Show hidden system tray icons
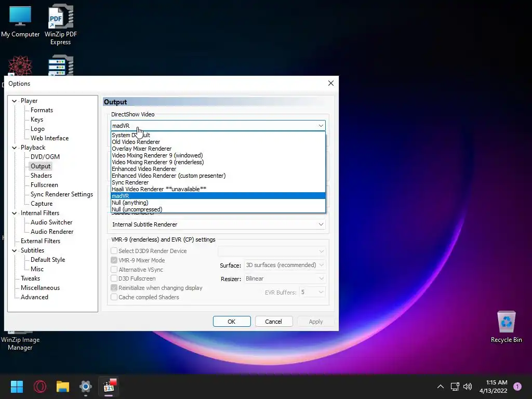This screenshot has height=399, width=532. (441, 387)
